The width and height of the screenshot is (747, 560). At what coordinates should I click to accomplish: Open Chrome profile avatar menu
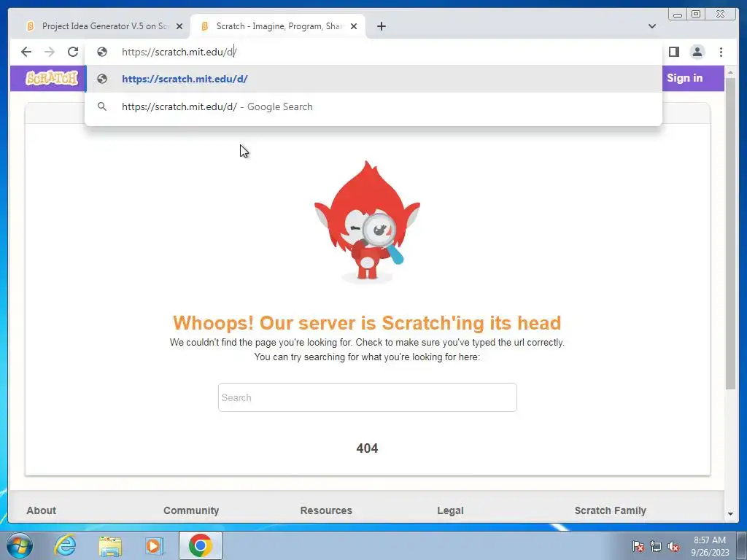point(697,52)
